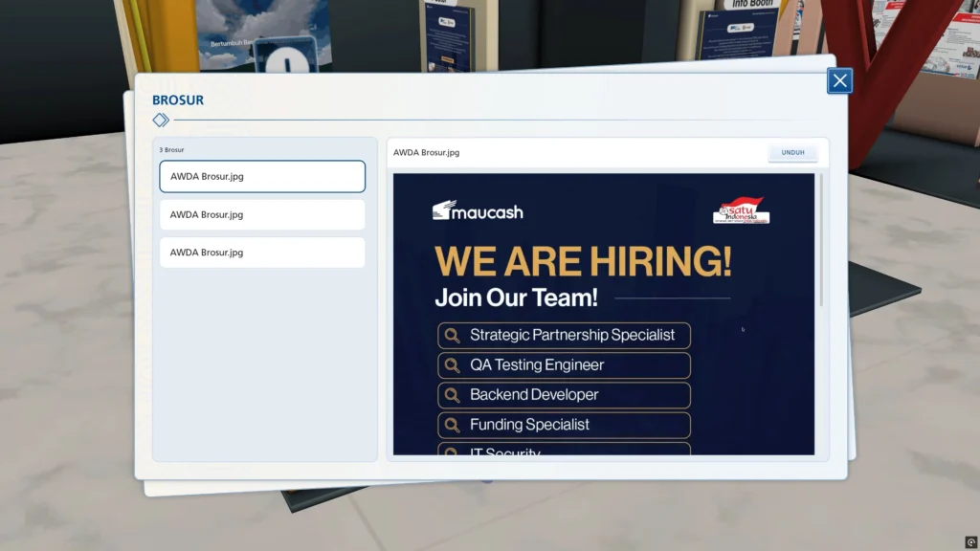The width and height of the screenshot is (980, 551).
Task: Click the WE ARE HIRING! headline
Action: pyautogui.click(x=583, y=260)
